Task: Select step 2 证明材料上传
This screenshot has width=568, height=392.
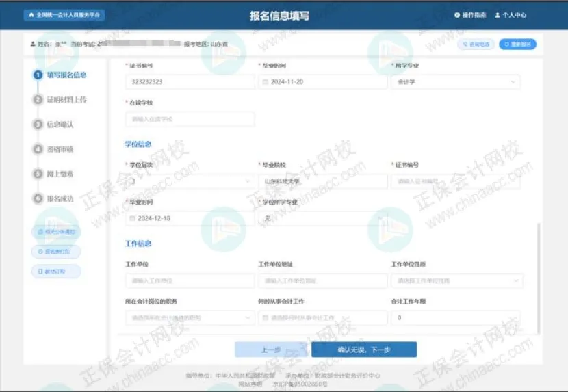Action: coord(60,100)
